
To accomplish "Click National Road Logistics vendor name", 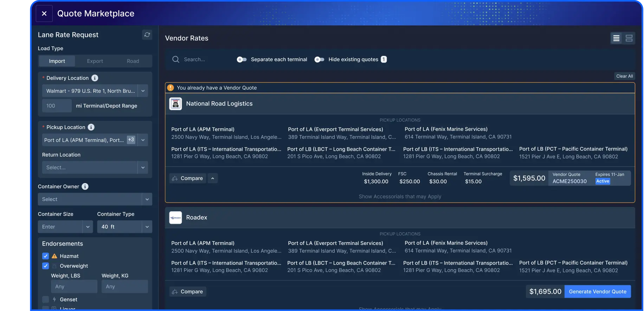I will (x=219, y=104).
